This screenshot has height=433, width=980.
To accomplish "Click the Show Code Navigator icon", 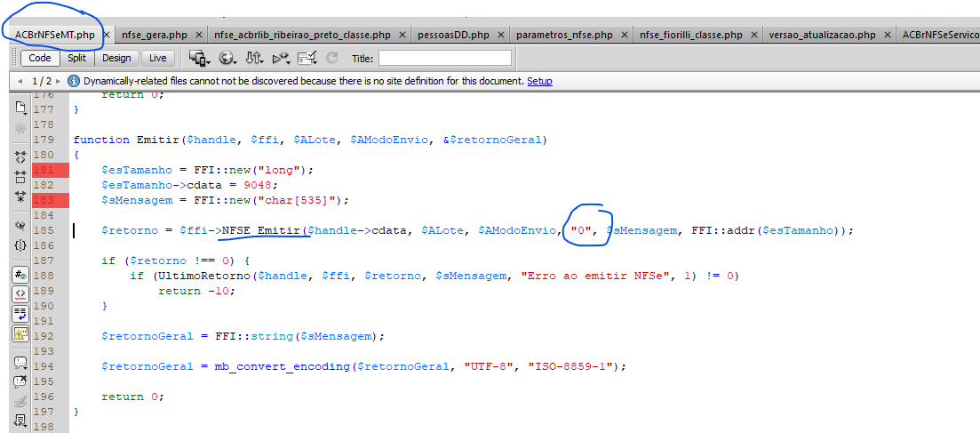I will (x=20, y=128).
